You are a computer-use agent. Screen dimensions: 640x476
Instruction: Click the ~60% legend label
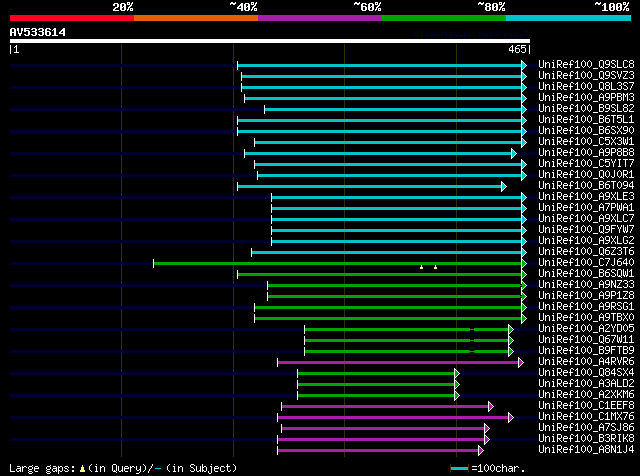tap(367, 7)
